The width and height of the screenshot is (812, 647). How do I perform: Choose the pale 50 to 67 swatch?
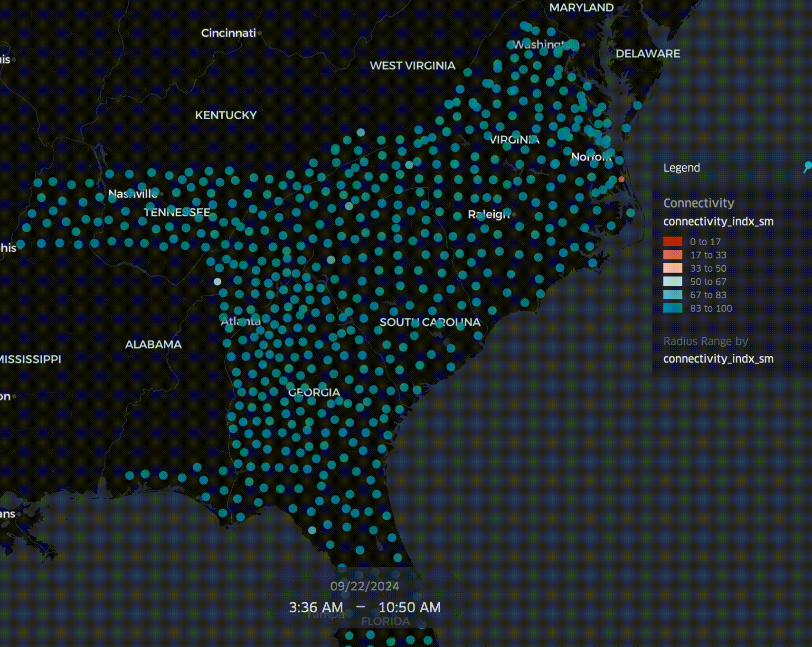672,282
